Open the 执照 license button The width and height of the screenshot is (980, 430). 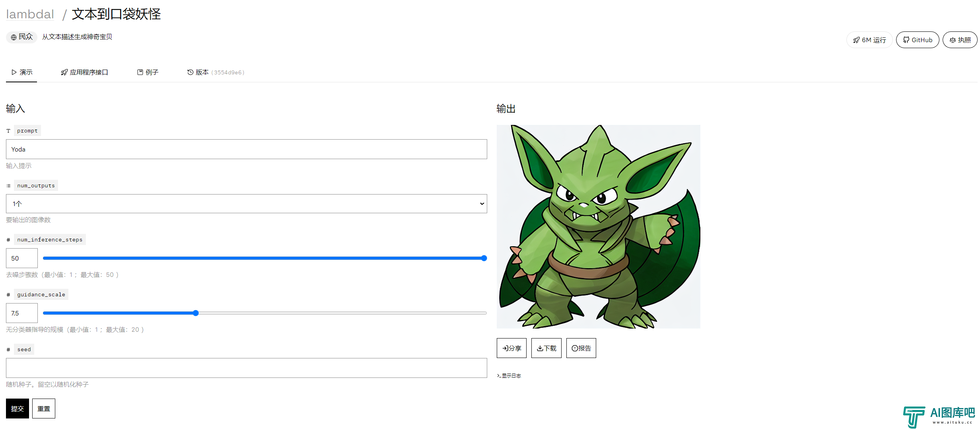click(x=960, y=40)
